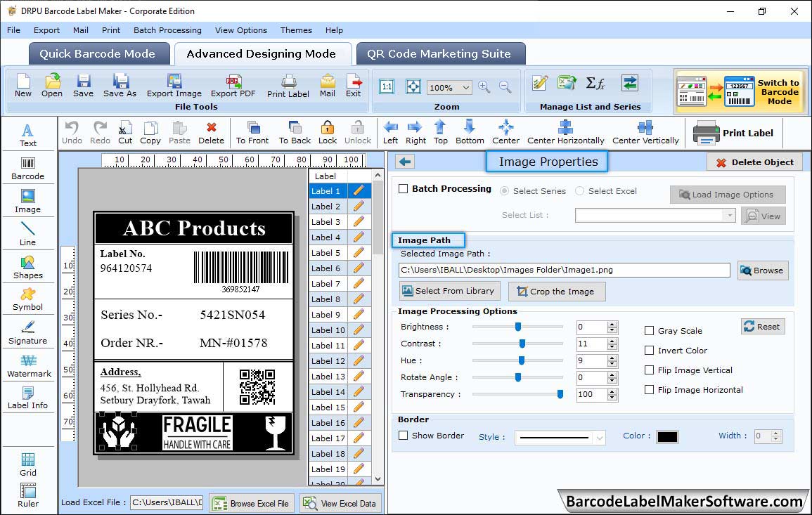This screenshot has width=812, height=515.
Task: Click the Save As icon
Action: coord(120,86)
